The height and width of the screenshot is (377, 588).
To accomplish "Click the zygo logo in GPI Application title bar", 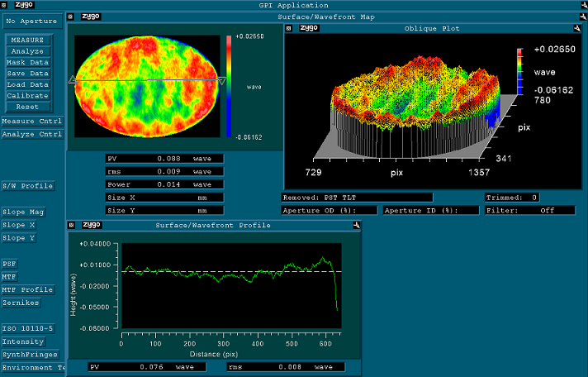I will point(24,5).
